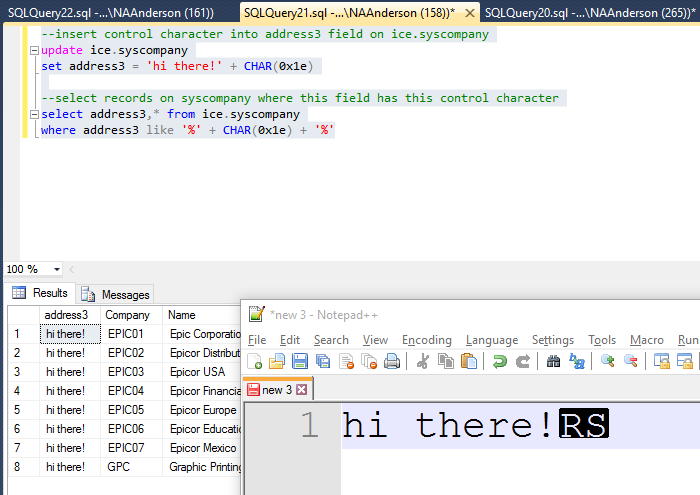Viewport: 700px width, 495px height.
Task: Open the Encoding menu in Notepad++
Action: [427, 340]
